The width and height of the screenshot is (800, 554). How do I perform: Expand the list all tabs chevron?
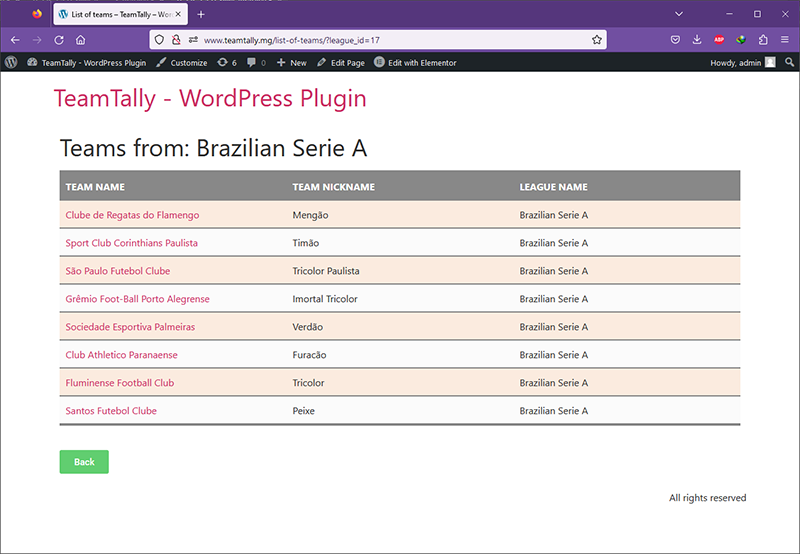(679, 14)
